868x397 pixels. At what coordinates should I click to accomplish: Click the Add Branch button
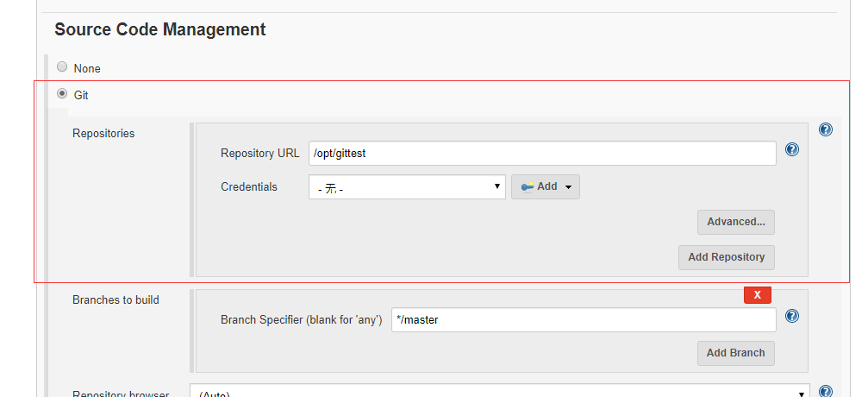(x=735, y=353)
